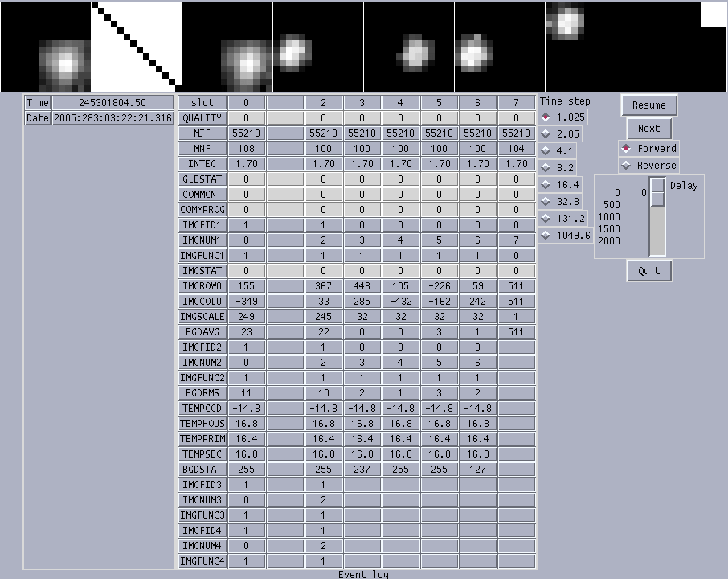Click the slot 3 star image thumbnail
Image resolution: width=728 pixels, height=579 pixels.
[x=318, y=47]
